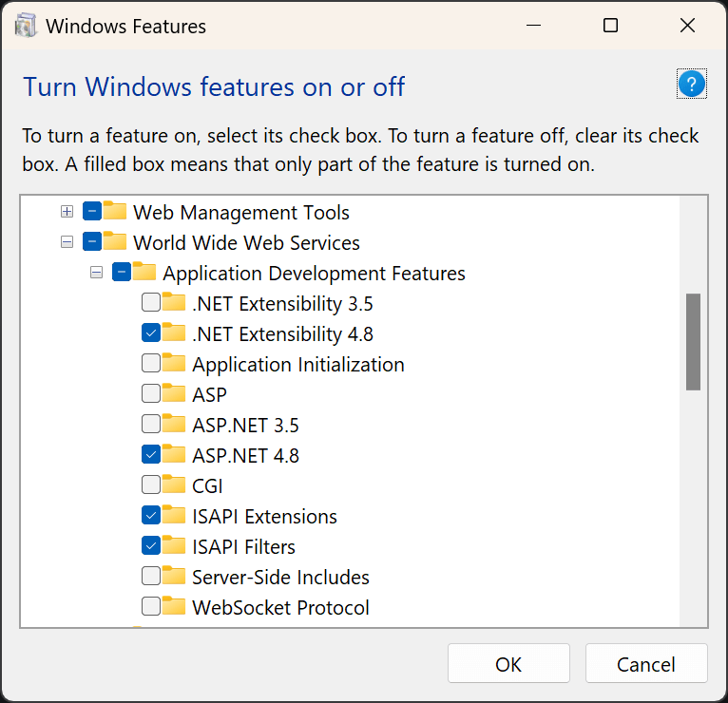
Task: Check the Server-Side Includes checkbox
Action: coord(151,576)
